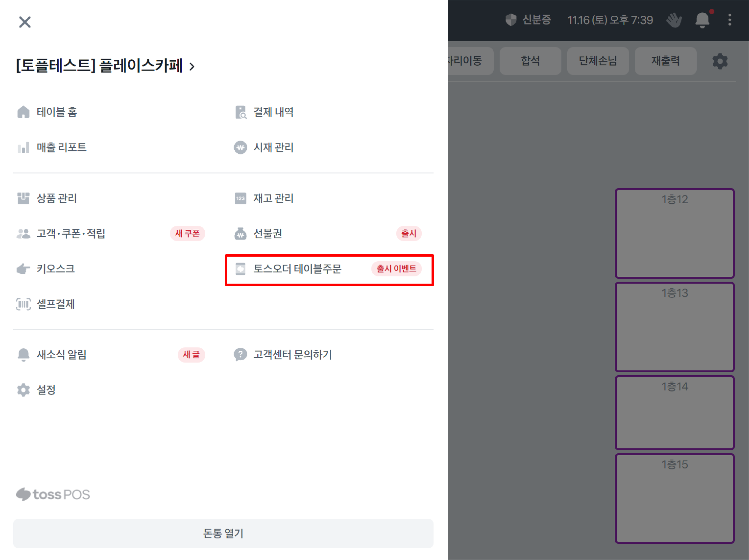The width and height of the screenshot is (749, 560).
Task: Open 테이블 홈 from the menu
Action: [56, 112]
